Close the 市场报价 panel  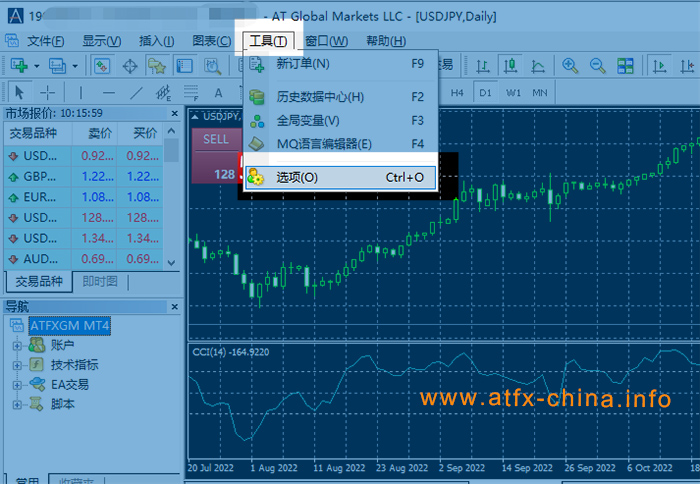click(175, 114)
